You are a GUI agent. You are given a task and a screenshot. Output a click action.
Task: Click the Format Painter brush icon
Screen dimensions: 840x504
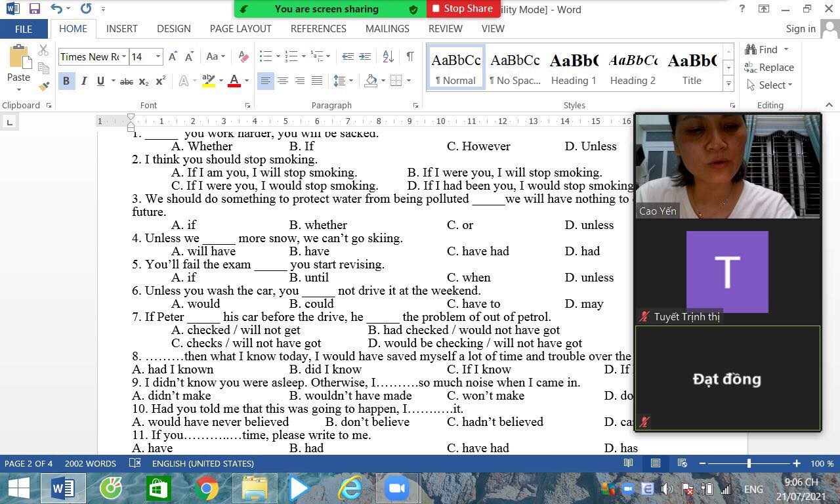coord(44,86)
